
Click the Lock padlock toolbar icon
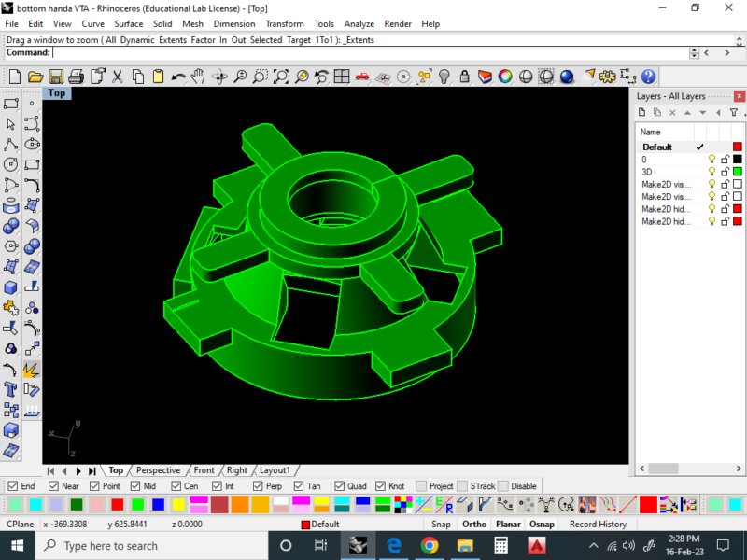click(464, 77)
